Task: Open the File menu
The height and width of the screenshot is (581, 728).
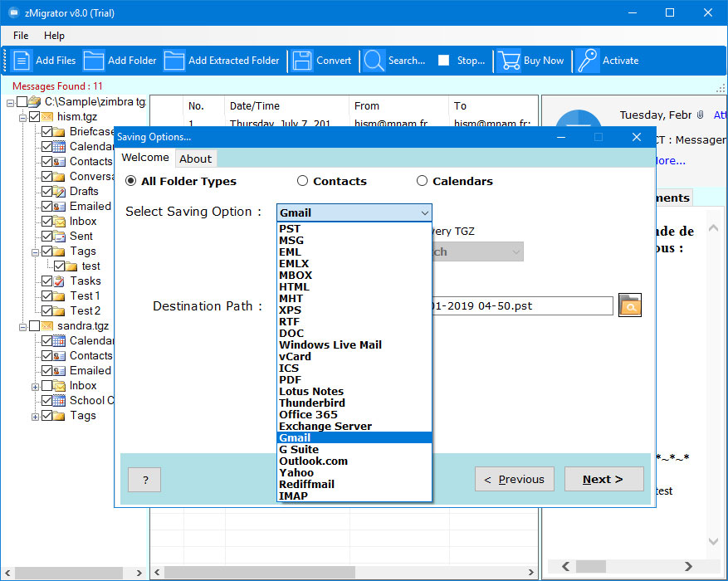Action: pos(21,36)
